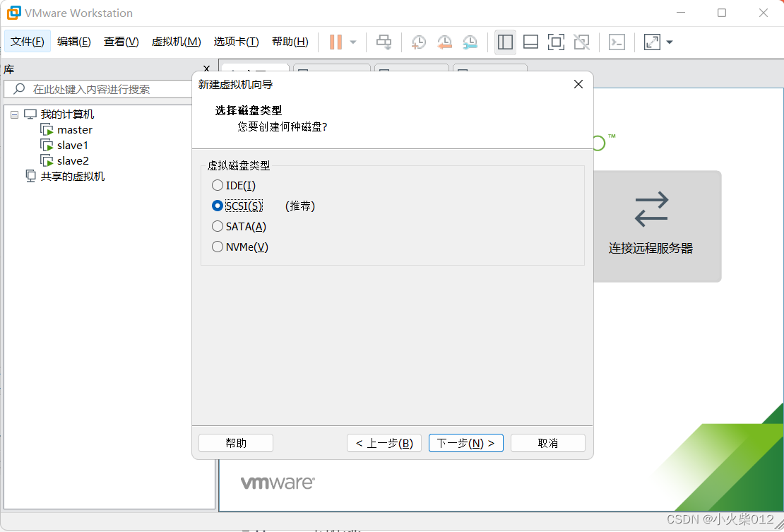The image size is (784, 532).
Task: Select 共享的虚拟机 in the library
Action: 73,177
